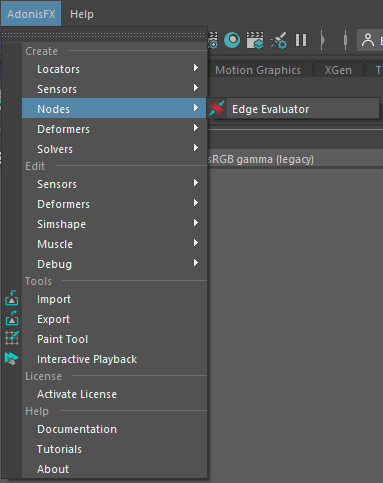The height and width of the screenshot is (483, 383).
Task: Select the highlighted Nodes menu item
Action: click(x=114, y=108)
